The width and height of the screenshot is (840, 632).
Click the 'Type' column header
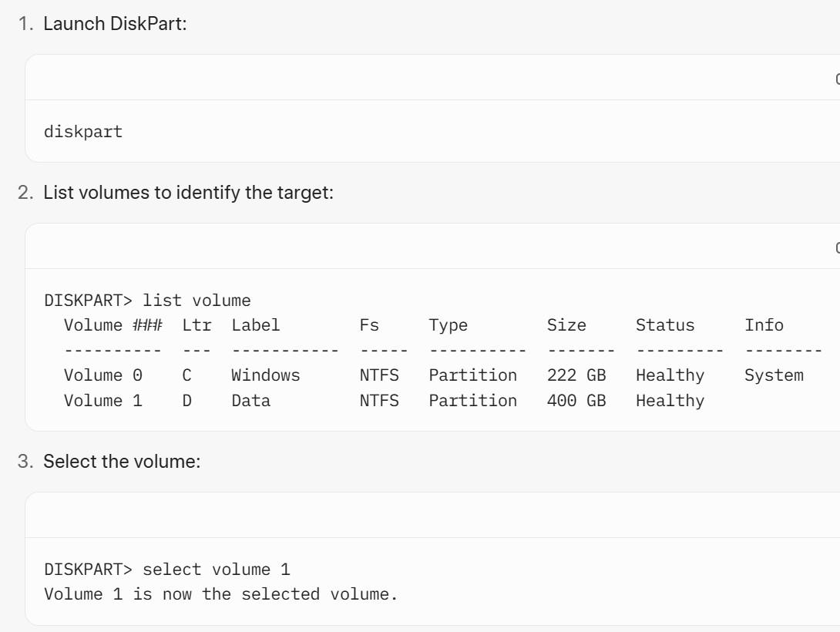[449, 326]
